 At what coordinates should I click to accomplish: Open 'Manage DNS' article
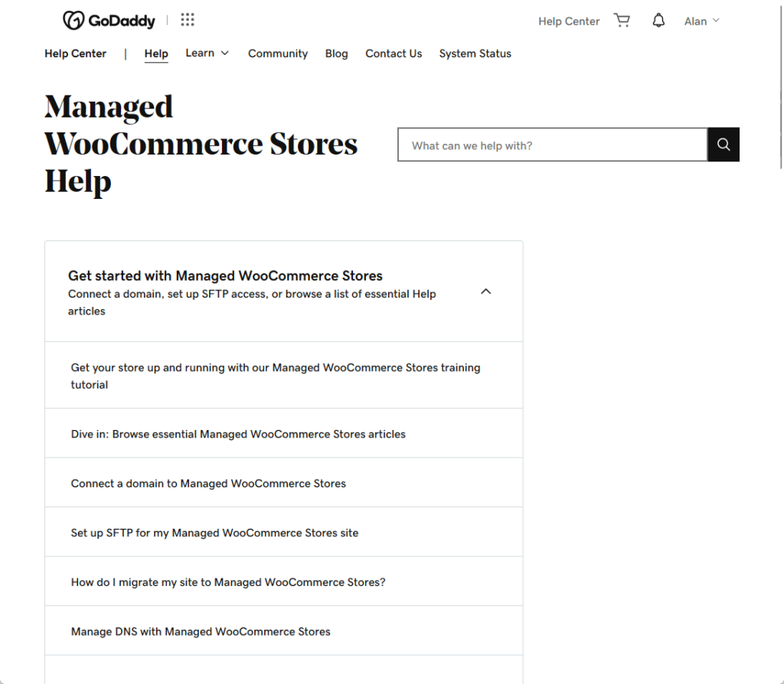284,631
